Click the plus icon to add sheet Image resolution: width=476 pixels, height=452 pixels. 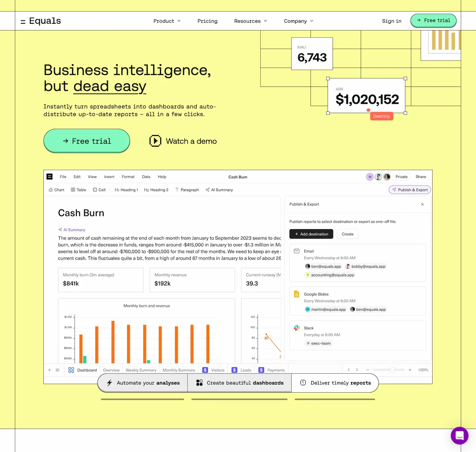pyautogui.click(x=49, y=370)
